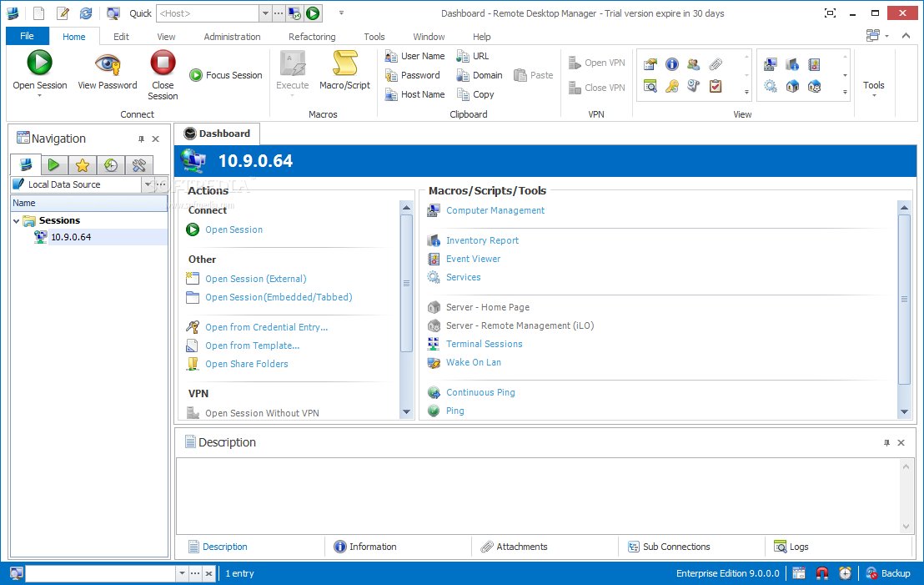Click the blue information icon in View group

[x=672, y=64]
